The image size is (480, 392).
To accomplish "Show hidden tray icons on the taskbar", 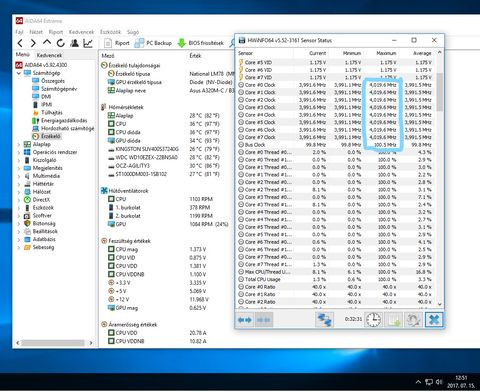I will 418,382.
